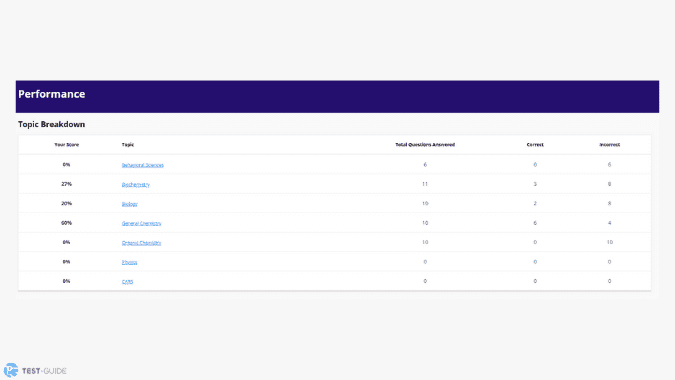The image size is (675, 380).
Task: Open the Biology topic link
Action: (x=130, y=204)
